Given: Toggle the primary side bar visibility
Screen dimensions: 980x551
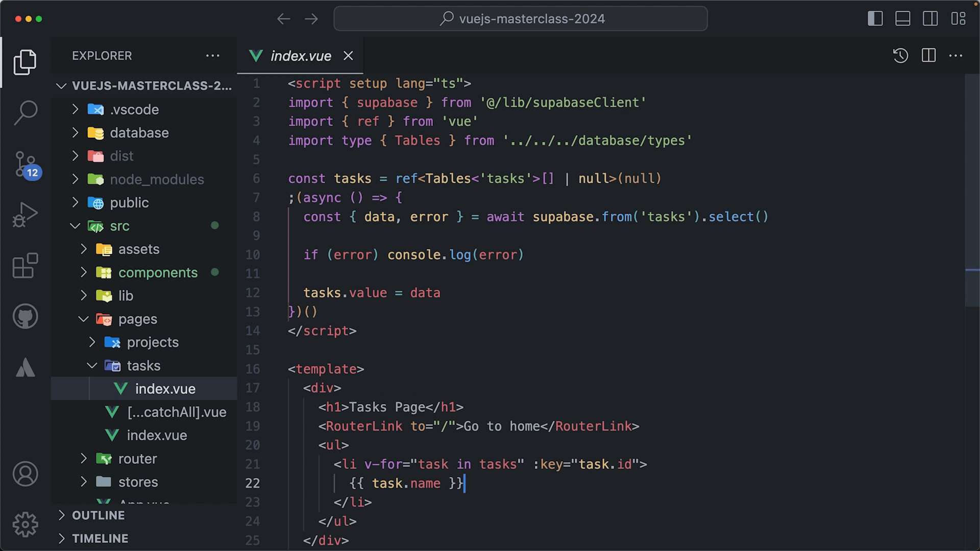Looking at the screenshot, I should [x=875, y=19].
